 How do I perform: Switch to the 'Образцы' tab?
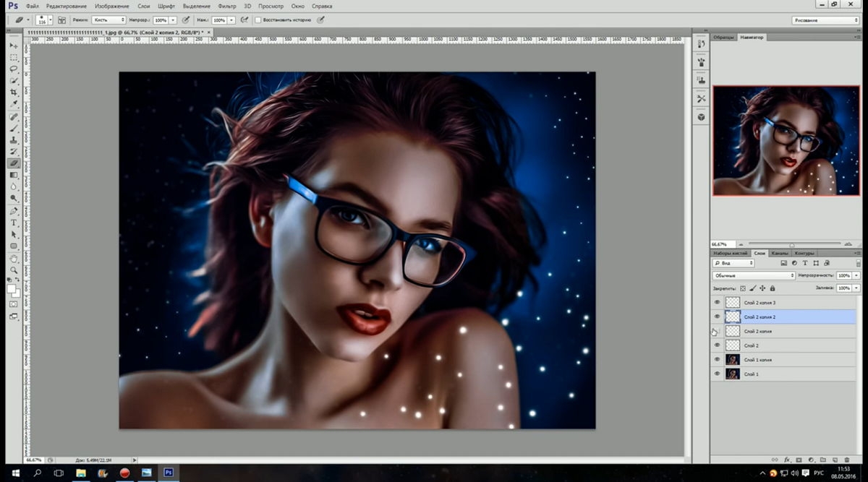click(723, 37)
